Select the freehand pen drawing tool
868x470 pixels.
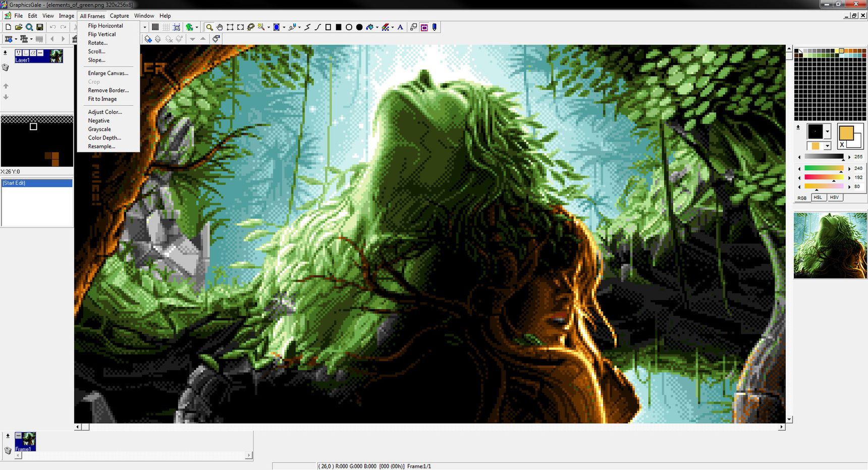tap(292, 27)
